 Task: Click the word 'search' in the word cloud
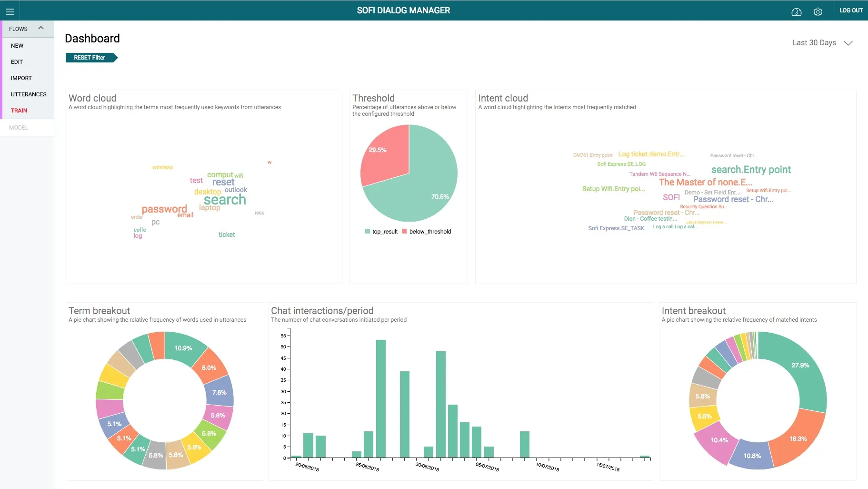tap(225, 200)
